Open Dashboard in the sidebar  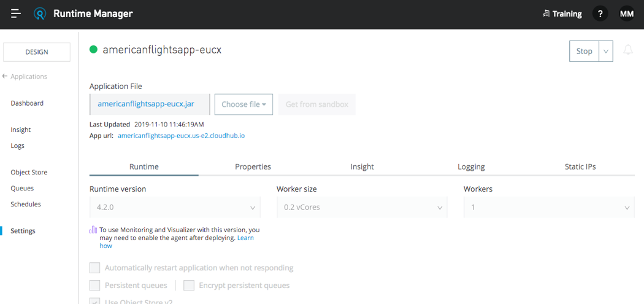(27, 103)
